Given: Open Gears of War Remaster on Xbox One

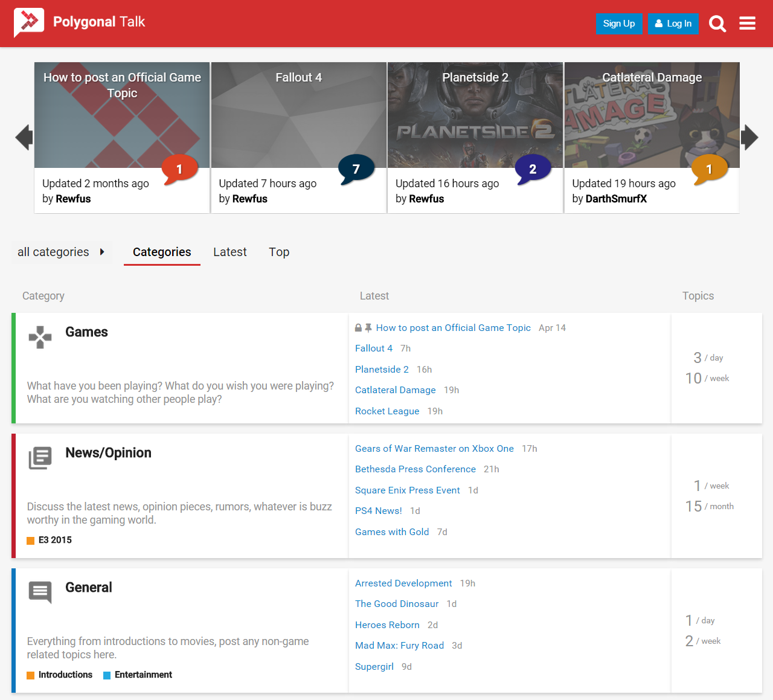Looking at the screenshot, I should point(434,449).
